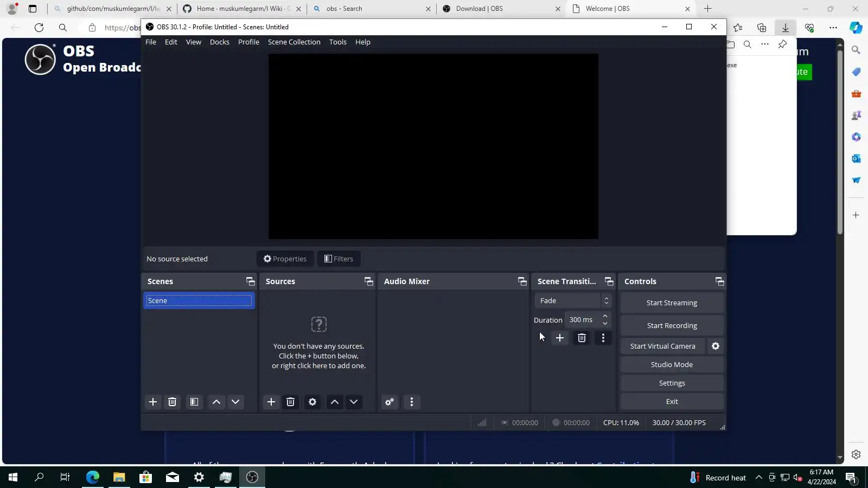Viewport: 868px width, 488px height.
Task: Open source Filters button
Action: coord(339,259)
